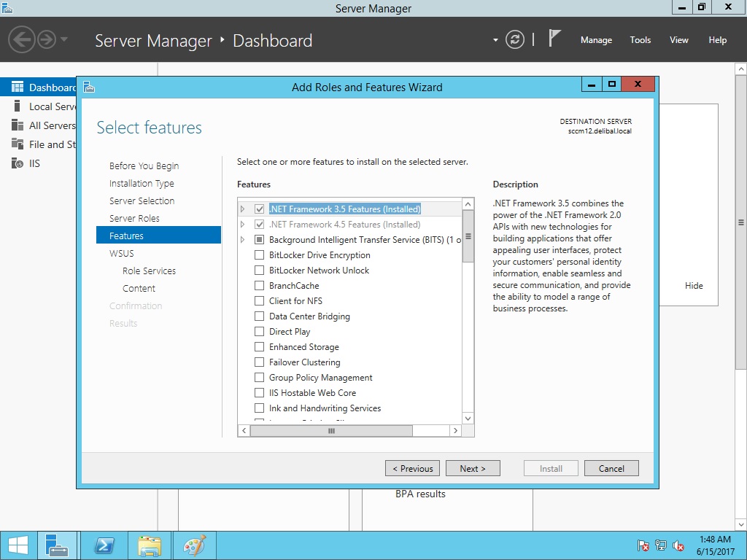Launch File Explorer from taskbar
Image resolution: width=747 pixels, height=560 pixels.
[150, 546]
